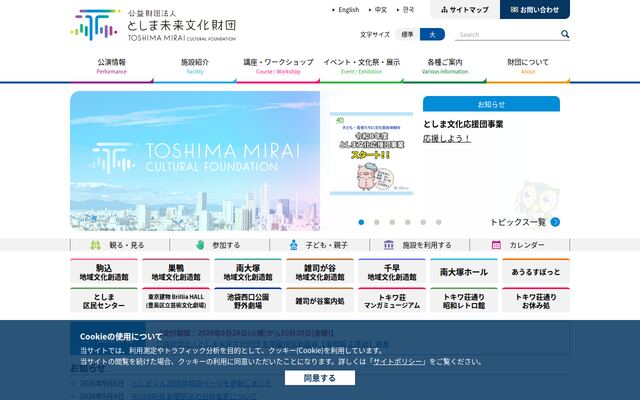Click the 観る・見る category icon
The image size is (640, 400).
pos(95,245)
